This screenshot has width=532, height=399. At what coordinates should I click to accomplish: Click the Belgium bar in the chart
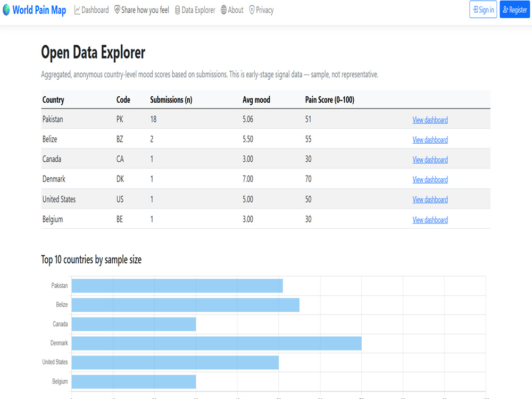click(x=134, y=381)
